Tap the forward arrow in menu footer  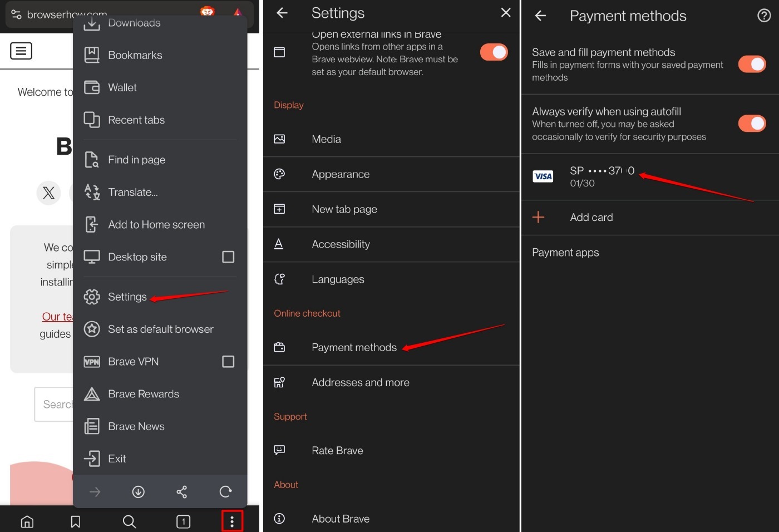pyautogui.click(x=95, y=492)
